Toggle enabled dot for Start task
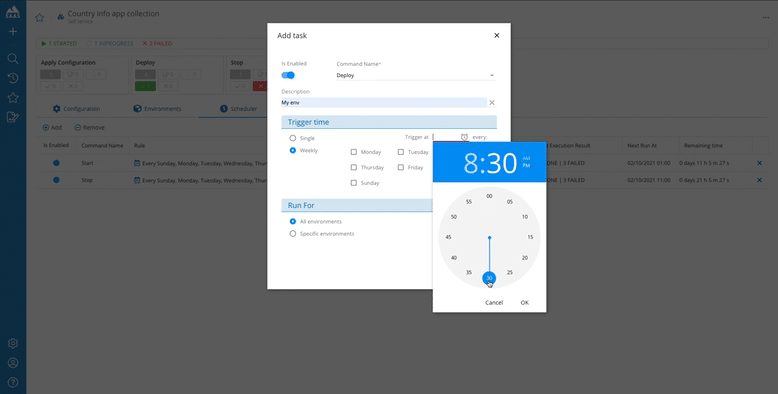Screen dimensions: 778x394 pyautogui.click(x=56, y=163)
